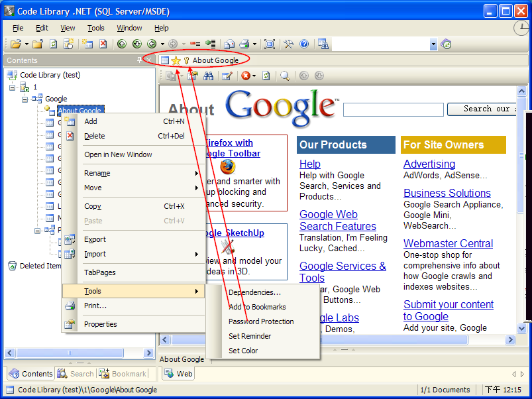The height and width of the screenshot is (399, 532).
Task: Follow the Google Web Search Features link
Action: (338, 220)
